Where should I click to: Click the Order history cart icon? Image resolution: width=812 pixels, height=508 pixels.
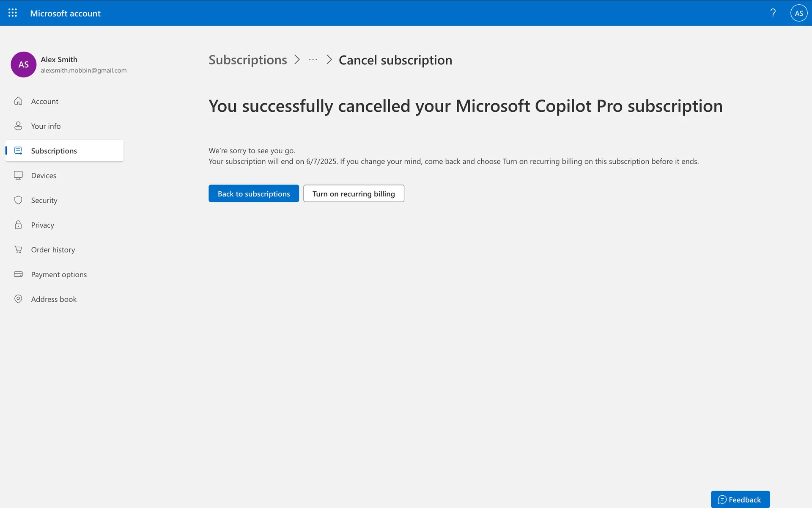pyautogui.click(x=18, y=250)
